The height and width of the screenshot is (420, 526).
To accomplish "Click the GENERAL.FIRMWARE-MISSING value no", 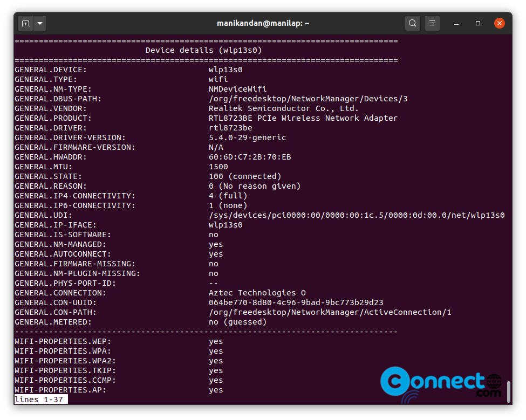I will [213, 264].
